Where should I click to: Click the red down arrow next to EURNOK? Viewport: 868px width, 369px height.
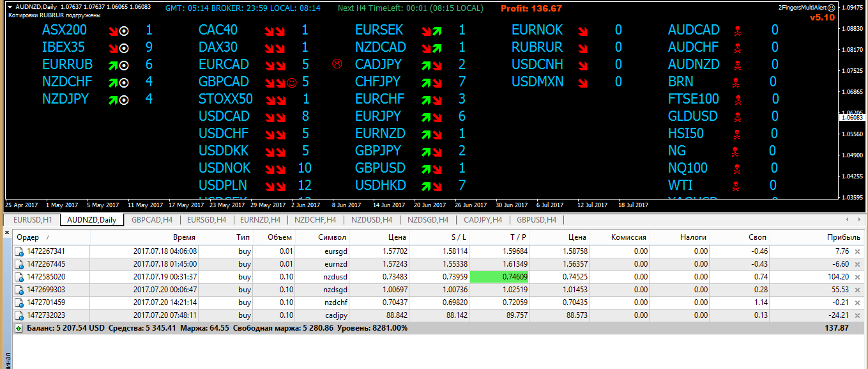pos(582,31)
